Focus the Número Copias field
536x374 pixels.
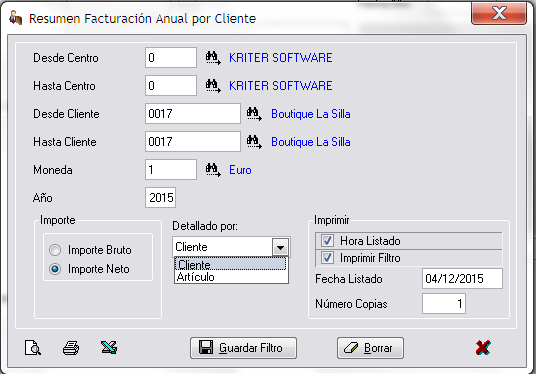point(444,304)
